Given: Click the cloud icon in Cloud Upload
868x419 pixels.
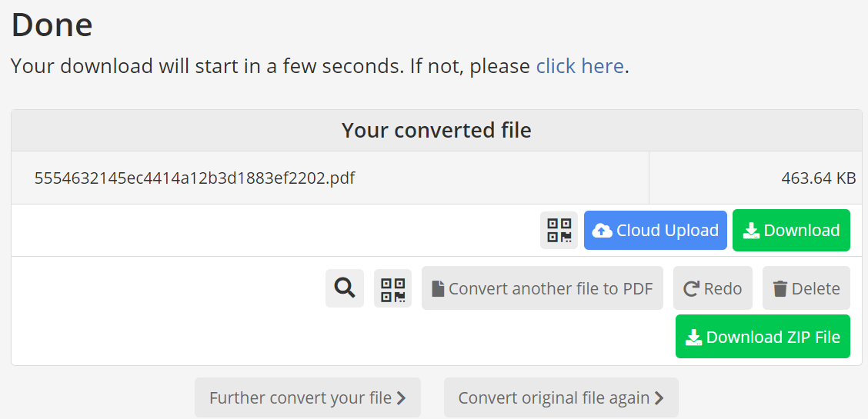Looking at the screenshot, I should coord(603,231).
